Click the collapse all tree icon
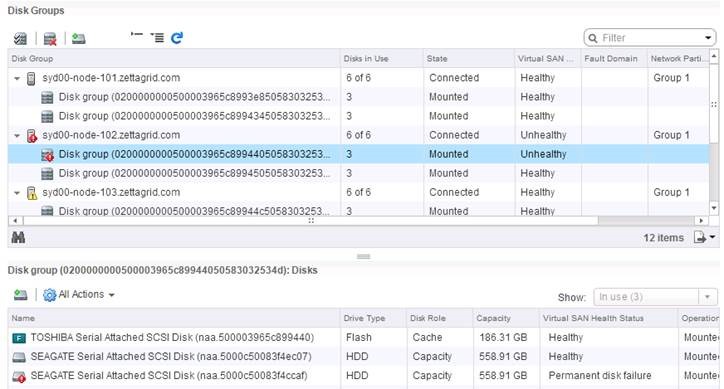This screenshot has width=724, height=389. [137, 35]
